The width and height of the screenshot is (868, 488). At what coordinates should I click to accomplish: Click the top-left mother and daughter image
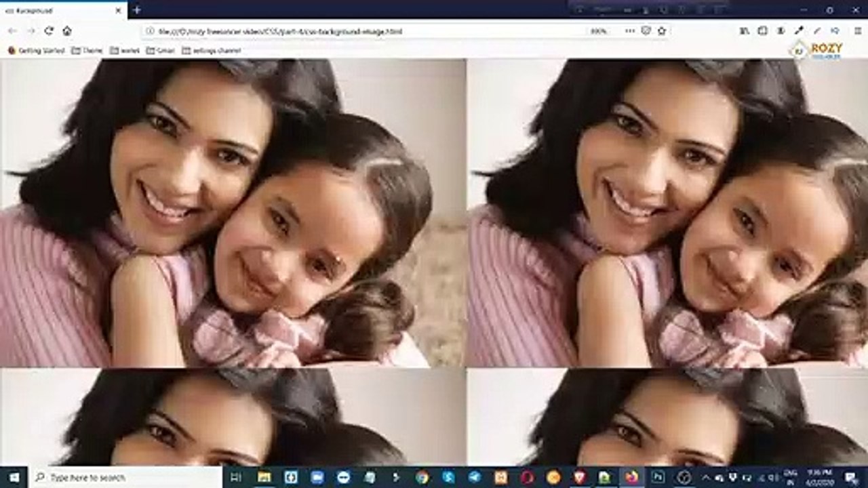point(233,213)
